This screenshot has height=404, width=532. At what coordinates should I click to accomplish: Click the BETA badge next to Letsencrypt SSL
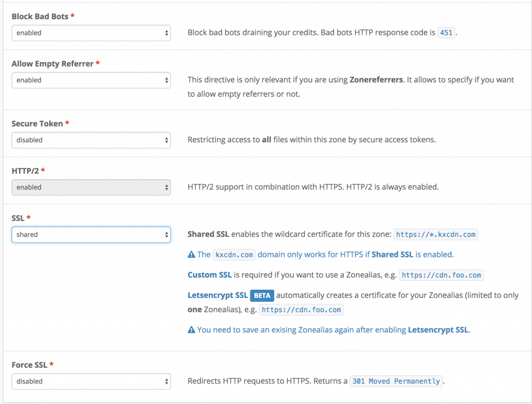[x=262, y=295]
